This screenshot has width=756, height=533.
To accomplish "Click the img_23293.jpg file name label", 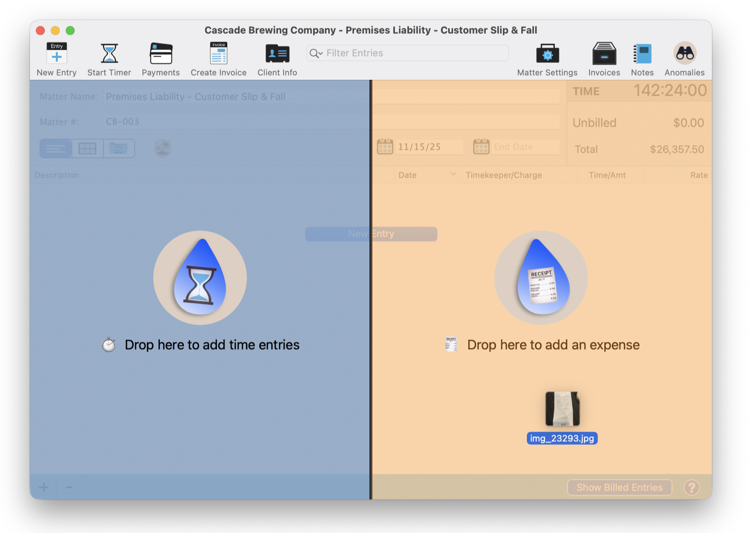I will (x=562, y=438).
